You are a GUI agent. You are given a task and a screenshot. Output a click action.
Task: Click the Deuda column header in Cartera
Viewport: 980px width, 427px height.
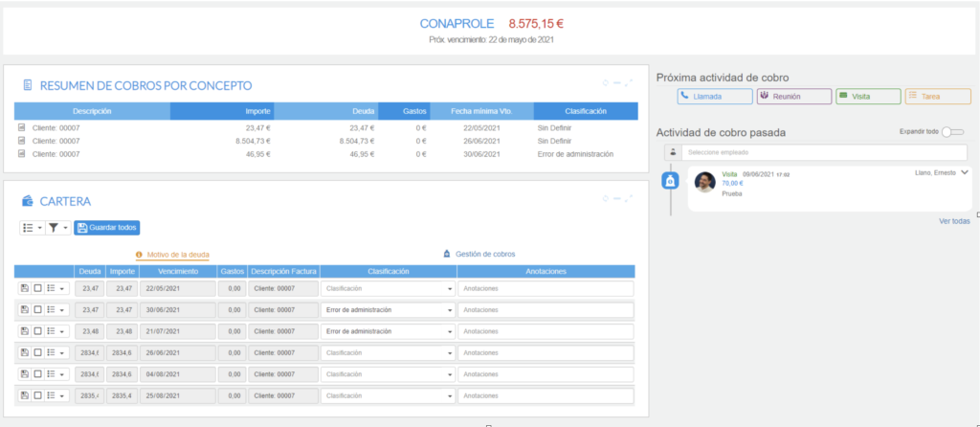pos(90,271)
